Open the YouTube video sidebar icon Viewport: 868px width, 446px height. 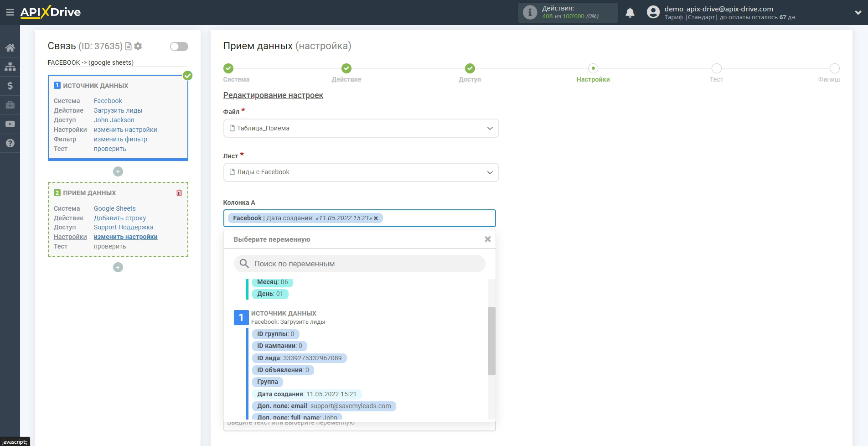point(10,124)
